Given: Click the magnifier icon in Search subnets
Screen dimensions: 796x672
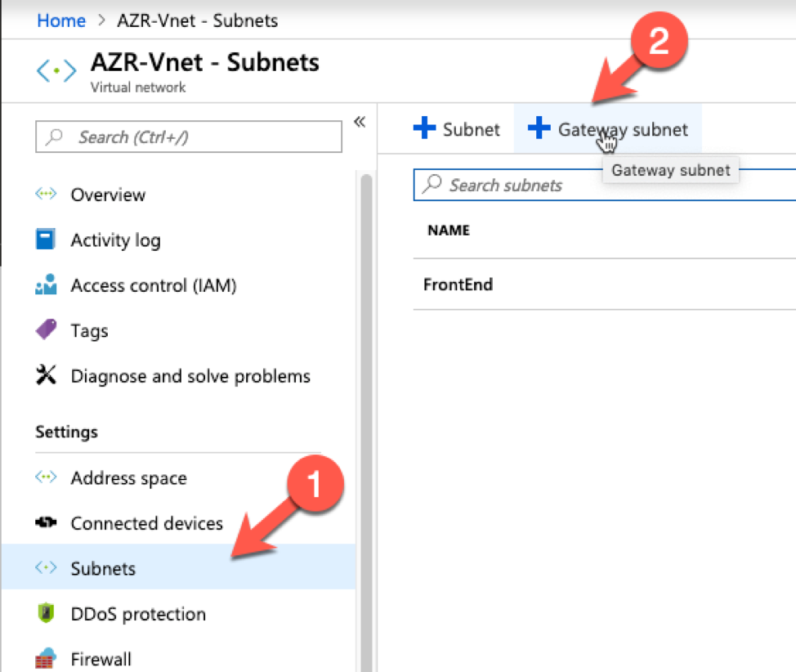Looking at the screenshot, I should 432,184.
